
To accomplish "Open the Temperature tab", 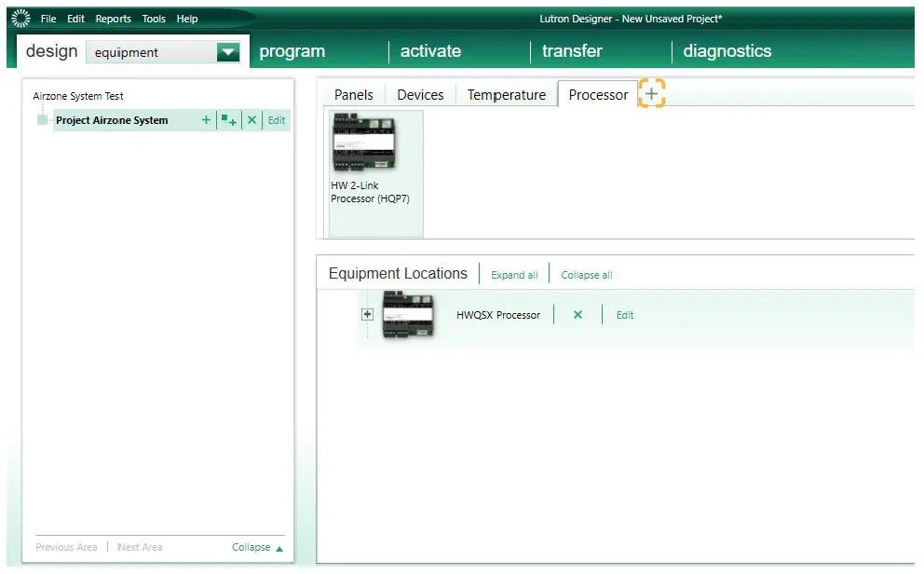I will point(506,94).
